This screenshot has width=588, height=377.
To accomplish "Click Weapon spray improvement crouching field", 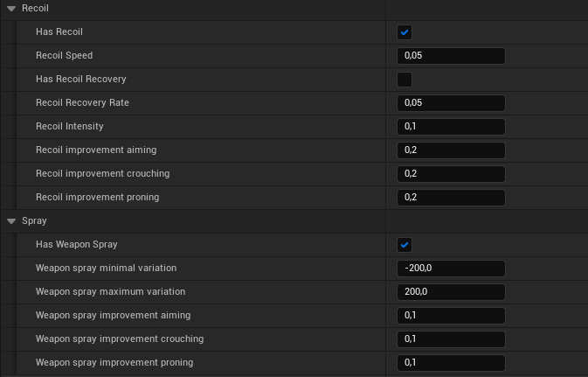I will pyautogui.click(x=451, y=339).
